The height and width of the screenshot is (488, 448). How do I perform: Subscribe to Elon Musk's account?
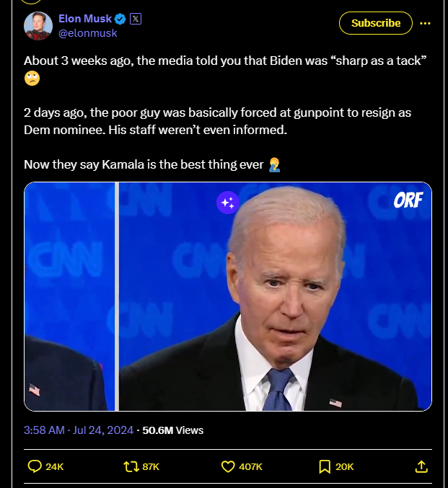(x=376, y=23)
